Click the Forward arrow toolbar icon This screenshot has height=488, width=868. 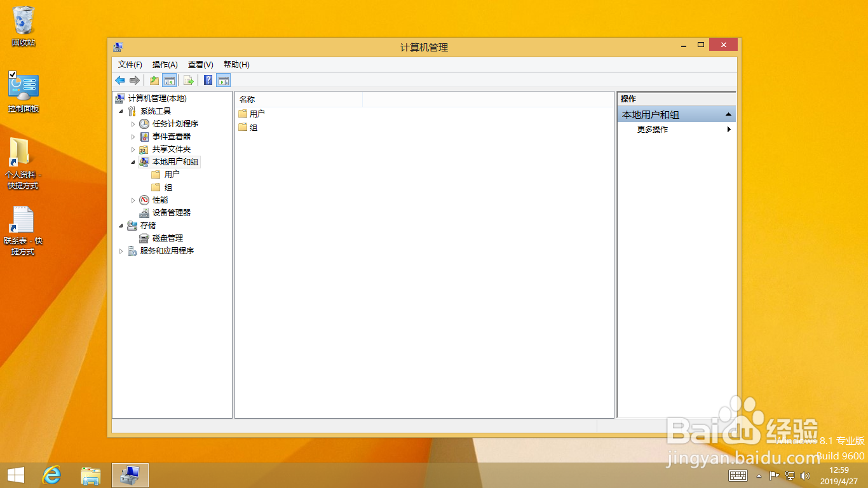click(x=134, y=80)
